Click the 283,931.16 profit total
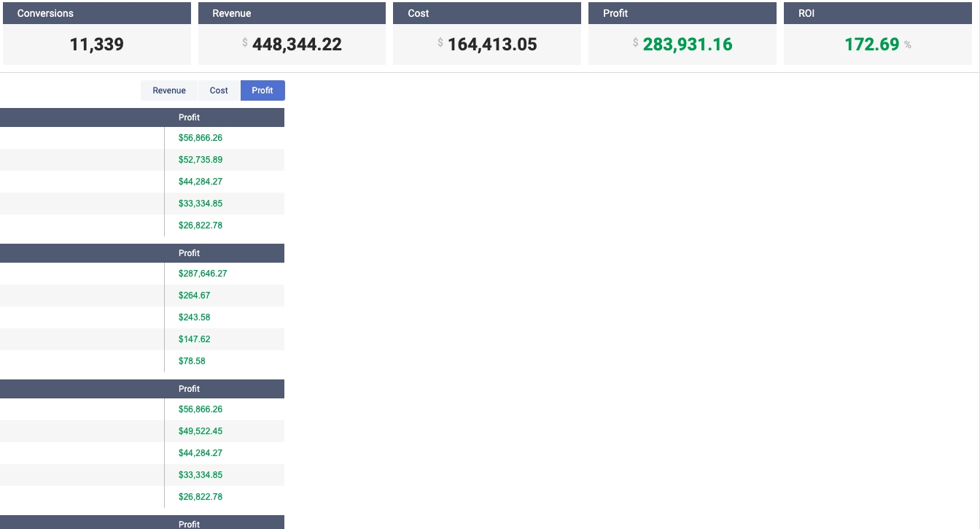The width and height of the screenshot is (980, 529). (x=688, y=45)
